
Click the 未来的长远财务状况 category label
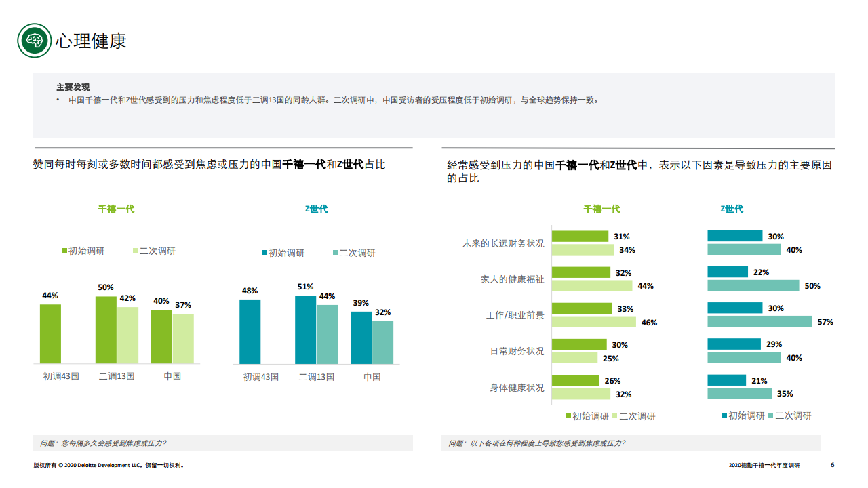pos(503,243)
